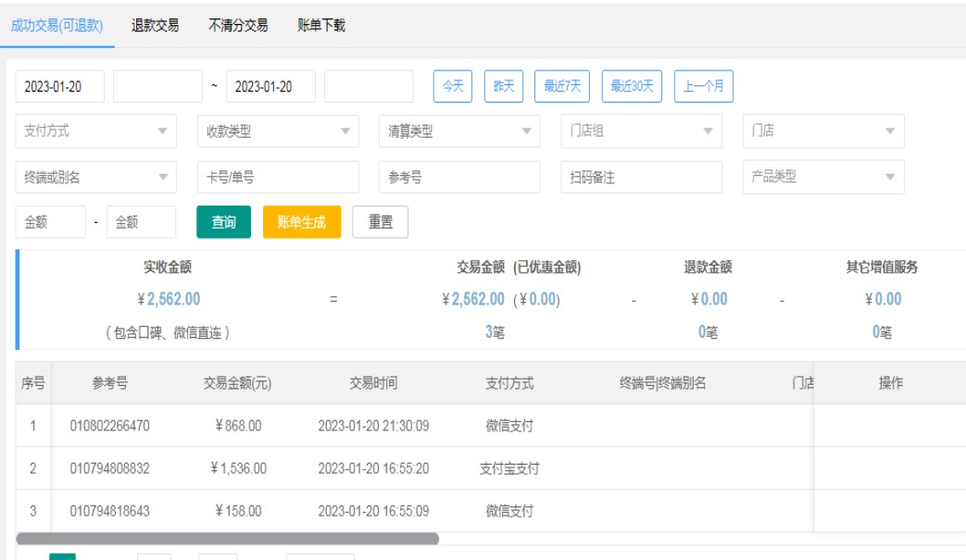Click the 今天 quick date button
Viewport: 966px width, 560px height.
click(x=453, y=86)
